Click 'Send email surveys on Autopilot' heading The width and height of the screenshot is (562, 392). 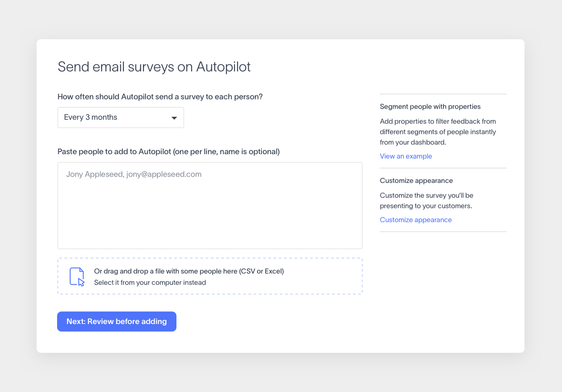[154, 67]
